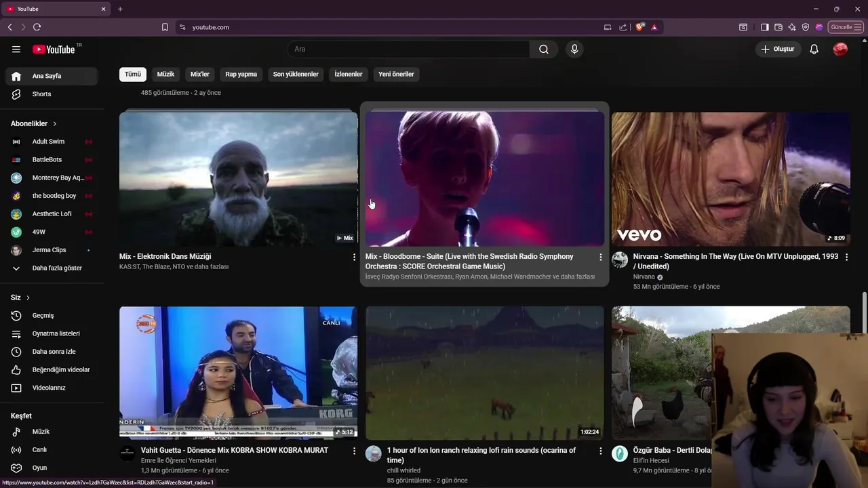Viewport: 868px width, 488px height.
Task: Open Brave Rewards triangle icon
Action: (654, 27)
